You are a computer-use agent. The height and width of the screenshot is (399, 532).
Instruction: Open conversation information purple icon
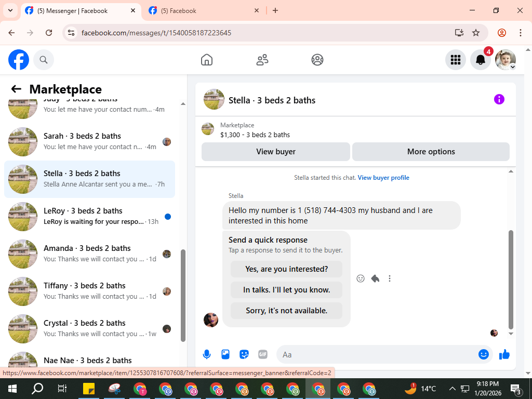tap(499, 99)
